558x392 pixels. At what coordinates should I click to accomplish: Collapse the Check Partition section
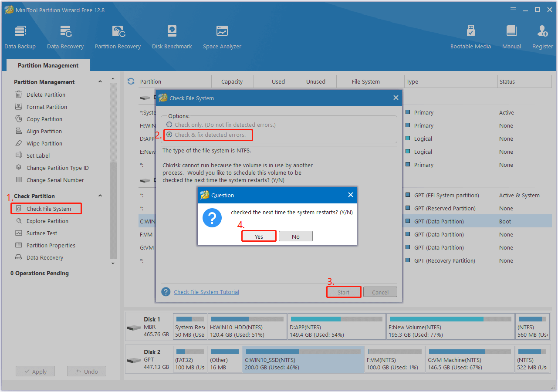pyautogui.click(x=100, y=196)
